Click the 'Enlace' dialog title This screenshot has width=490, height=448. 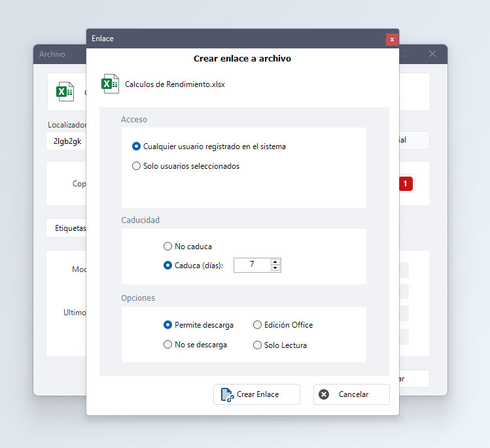[103, 39]
